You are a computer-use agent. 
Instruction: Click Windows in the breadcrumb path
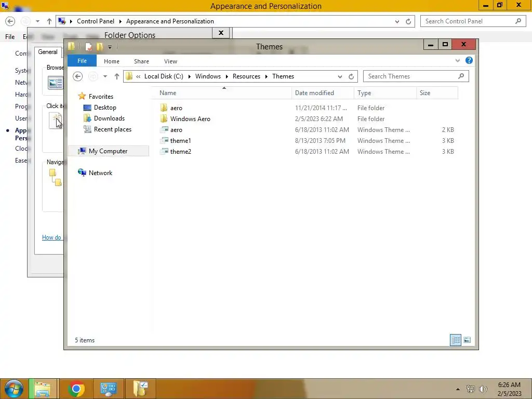(208, 76)
